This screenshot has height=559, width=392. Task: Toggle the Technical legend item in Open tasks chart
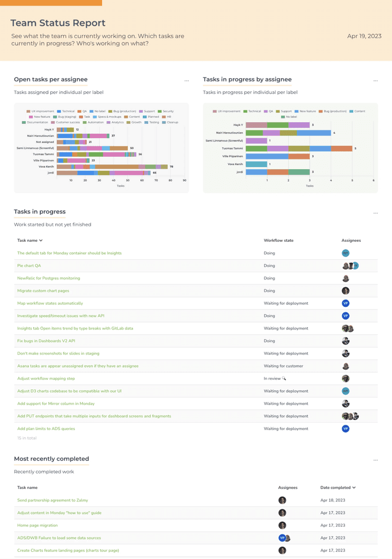[x=68, y=111]
